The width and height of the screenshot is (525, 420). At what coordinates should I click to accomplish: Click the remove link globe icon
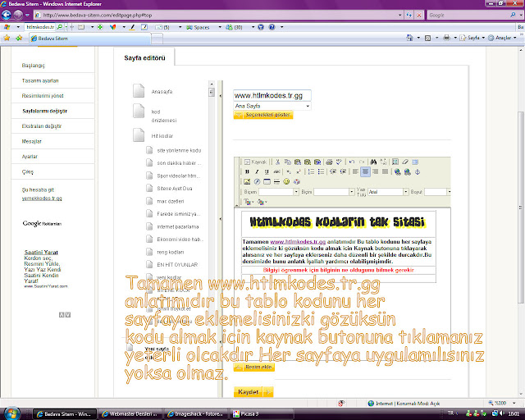click(408, 171)
